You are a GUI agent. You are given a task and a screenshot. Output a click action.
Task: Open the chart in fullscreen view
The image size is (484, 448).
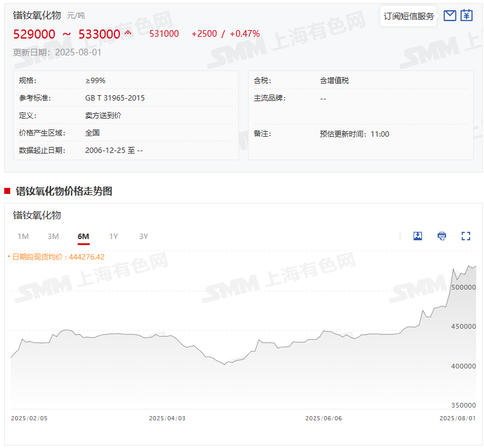(465, 236)
